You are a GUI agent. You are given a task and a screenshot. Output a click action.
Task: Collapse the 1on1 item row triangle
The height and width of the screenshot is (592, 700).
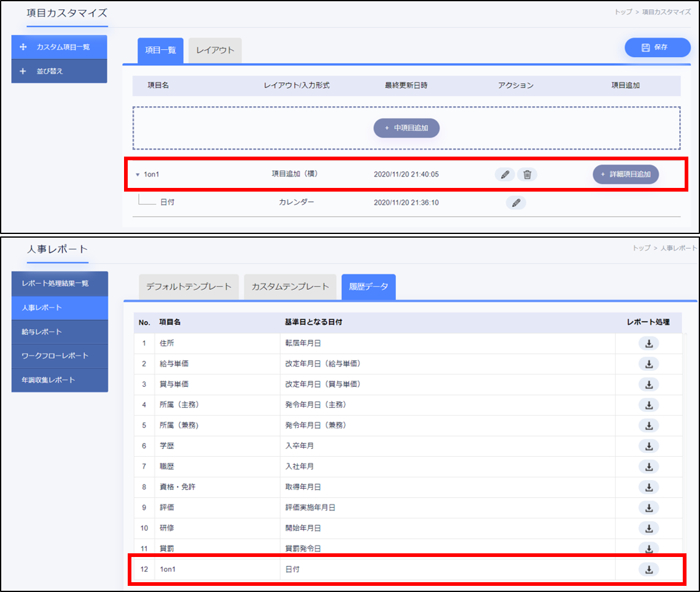[138, 174]
